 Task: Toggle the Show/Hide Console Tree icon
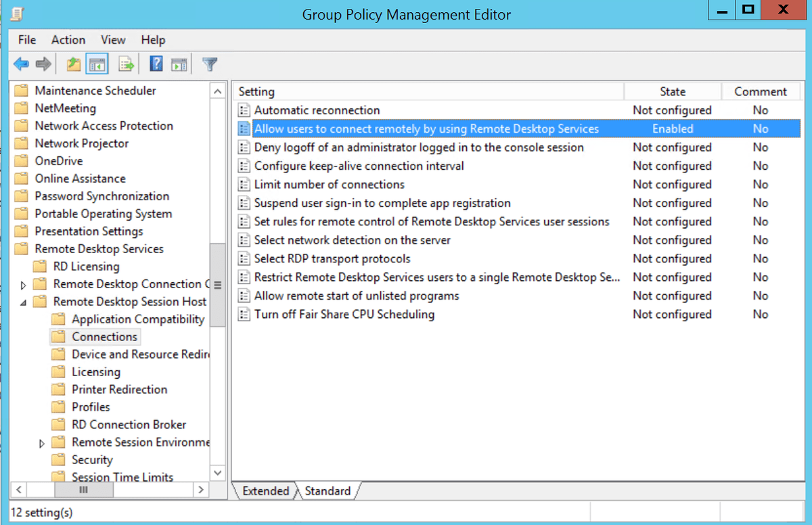[x=97, y=64]
